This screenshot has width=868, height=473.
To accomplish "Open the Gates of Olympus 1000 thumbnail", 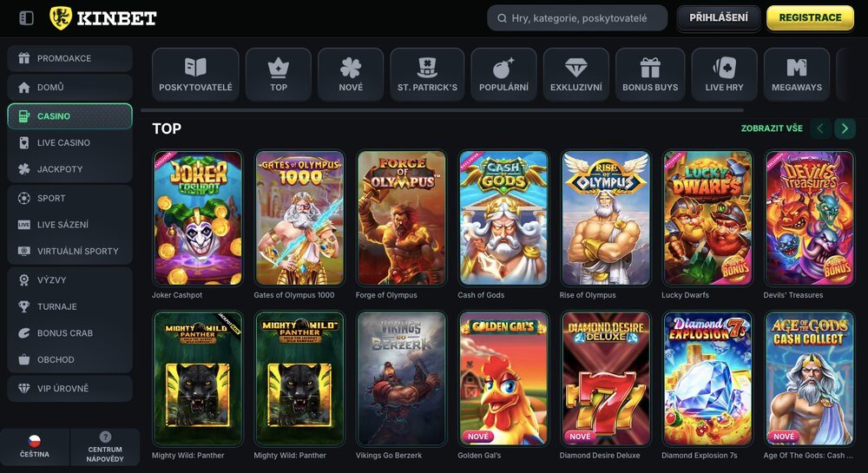I will coord(299,218).
